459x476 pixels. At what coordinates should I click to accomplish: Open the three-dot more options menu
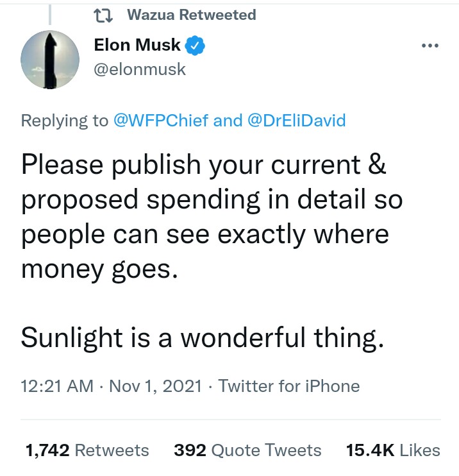tap(430, 46)
